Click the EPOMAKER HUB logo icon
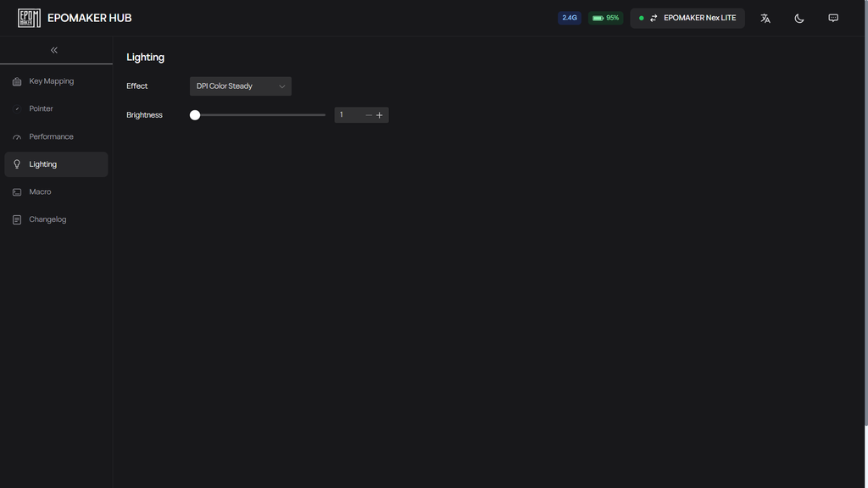This screenshot has width=868, height=488. pyautogui.click(x=29, y=18)
